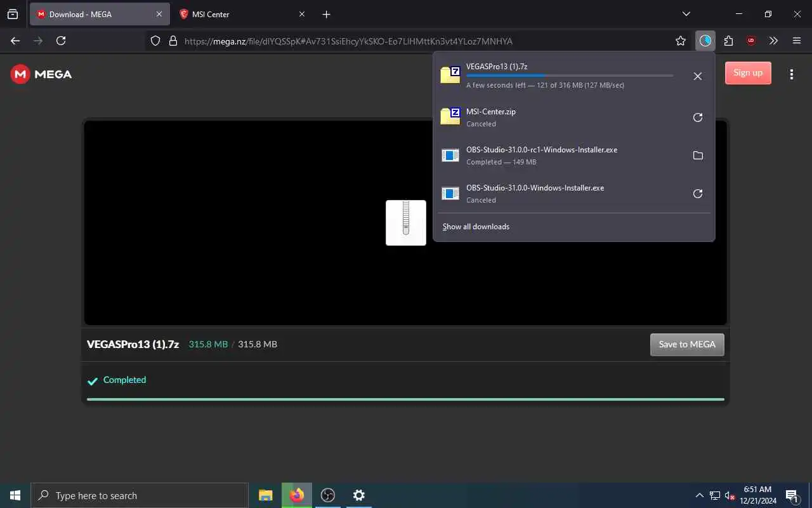The image size is (812, 508).
Task: Select the Download - MEGA tab
Action: click(100, 14)
